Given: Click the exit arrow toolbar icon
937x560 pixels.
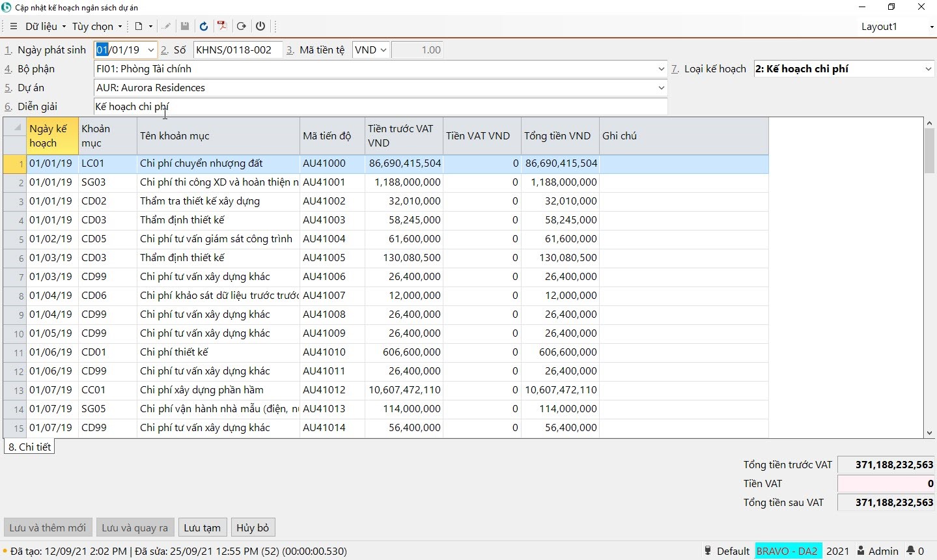Looking at the screenshot, I should (242, 27).
